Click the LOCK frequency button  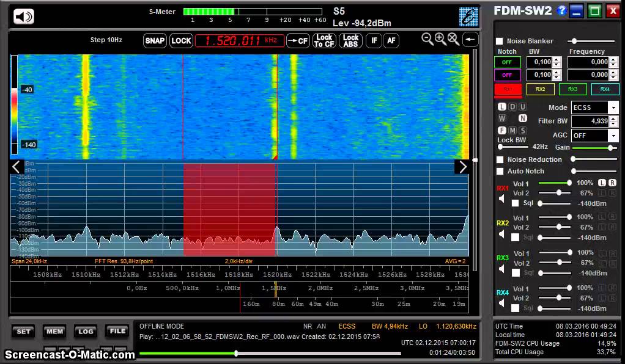point(182,41)
